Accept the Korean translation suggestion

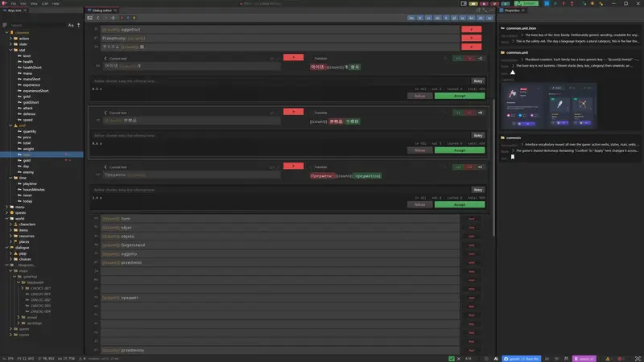pos(460,96)
